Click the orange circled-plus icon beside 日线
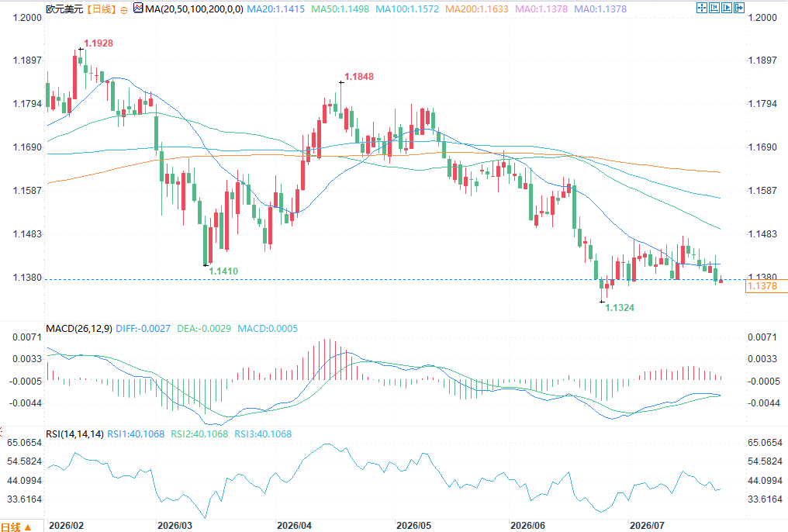Image resolution: width=788 pixels, height=532 pixels. pos(124,9)
